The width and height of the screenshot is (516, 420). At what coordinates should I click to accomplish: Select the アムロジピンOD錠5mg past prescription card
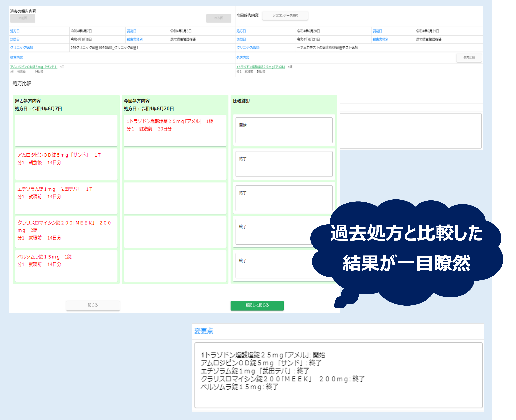tap(66, 164)
